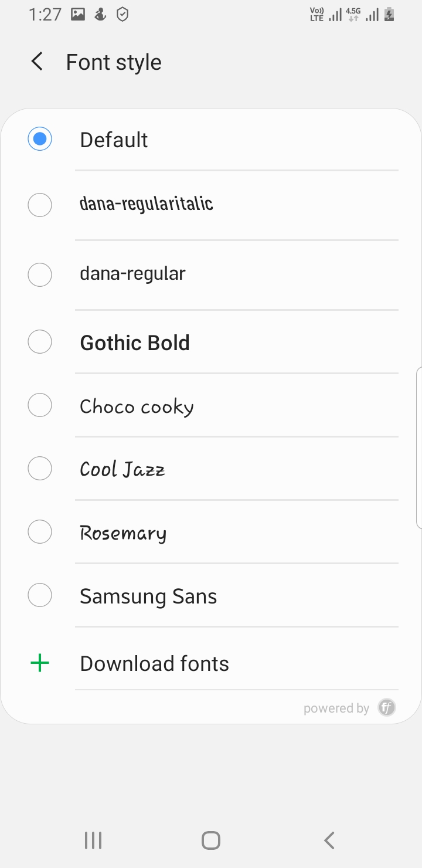
Task: Open recent apps from navigation bar
Action: (93, 840)
